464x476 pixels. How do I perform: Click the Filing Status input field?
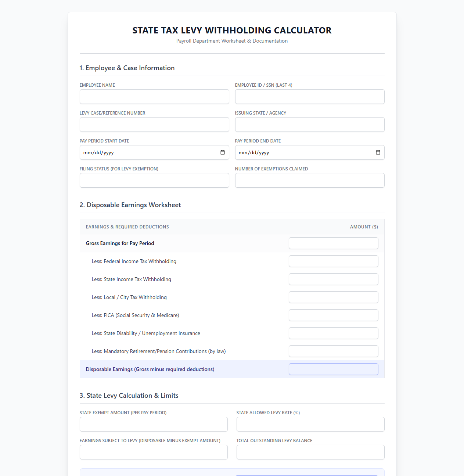click(x=154, y=180)
